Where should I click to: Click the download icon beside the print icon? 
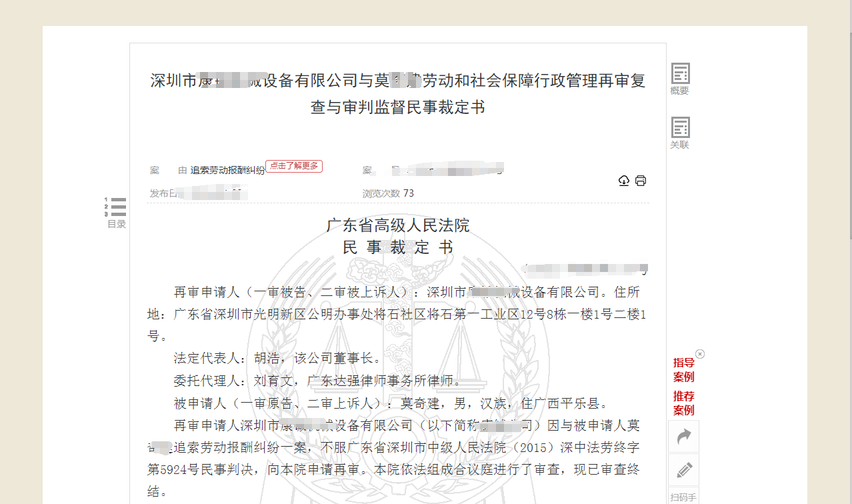pyautogui.click(x=624, y=181)
